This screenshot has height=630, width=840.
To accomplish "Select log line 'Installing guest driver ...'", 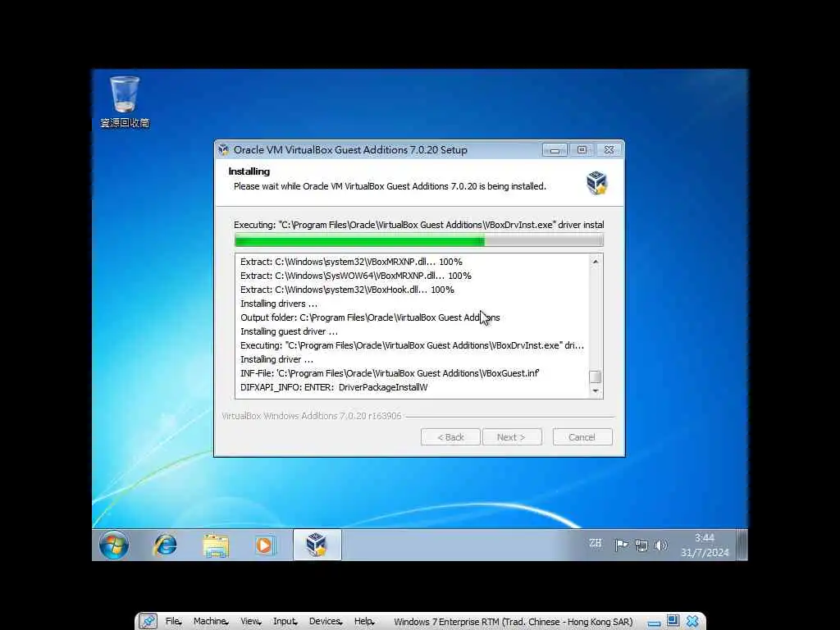I will coord(289,331).
